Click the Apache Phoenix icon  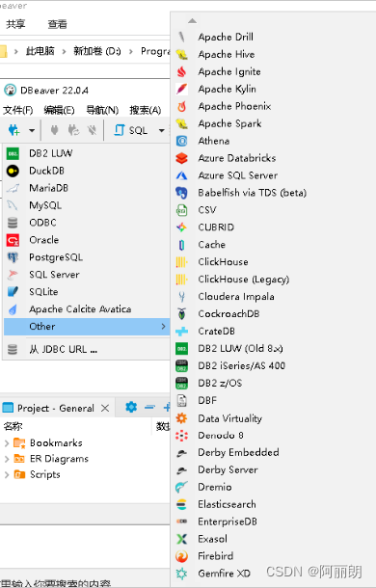tap(181, 106)
